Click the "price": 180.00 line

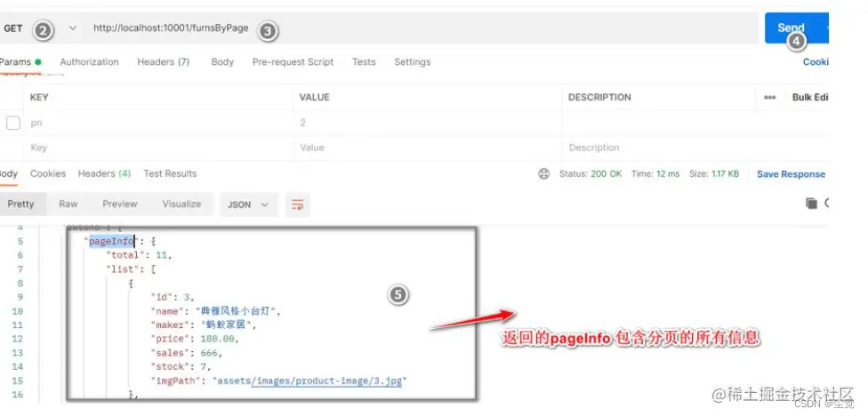point(194,339)
